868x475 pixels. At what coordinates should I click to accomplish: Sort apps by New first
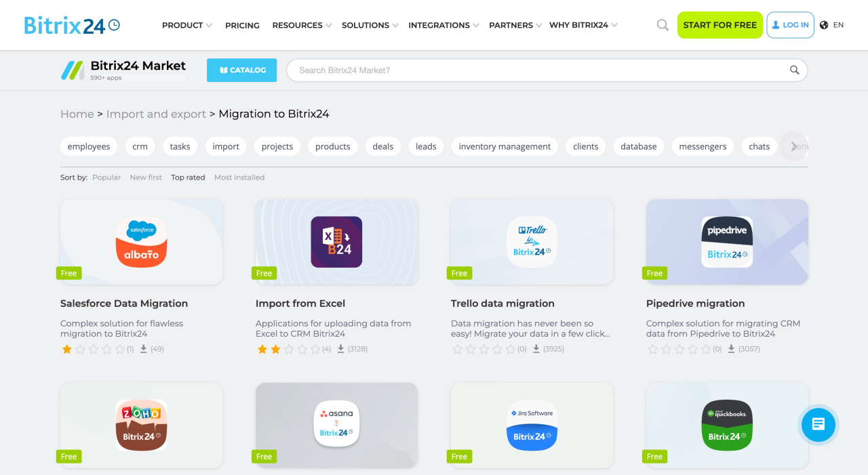point(146,178)
